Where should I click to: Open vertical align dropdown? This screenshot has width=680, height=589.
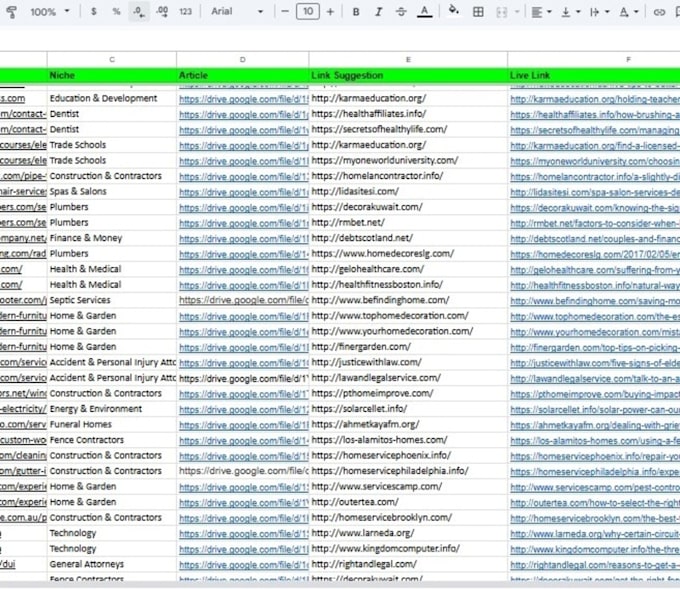(x=570, y=12)
